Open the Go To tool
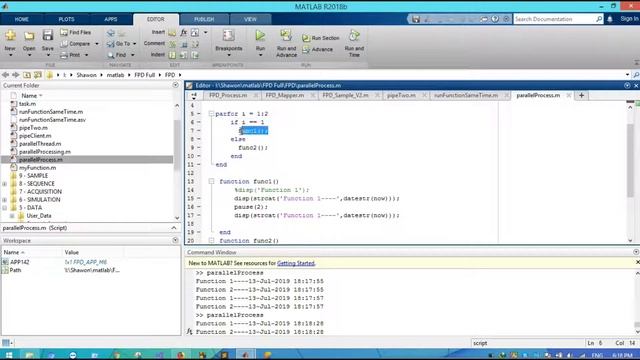This screenshot has height=360, width=640. [x=119, y=44]
